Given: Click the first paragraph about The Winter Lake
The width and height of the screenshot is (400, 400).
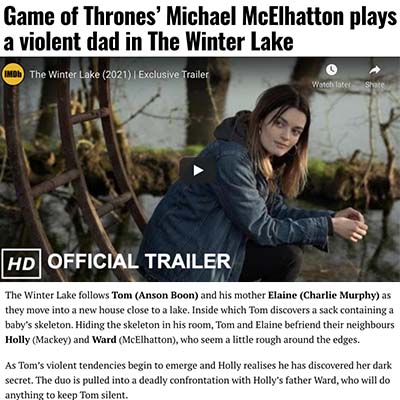Looking at the screenshot, I should [x=199, y=318].
